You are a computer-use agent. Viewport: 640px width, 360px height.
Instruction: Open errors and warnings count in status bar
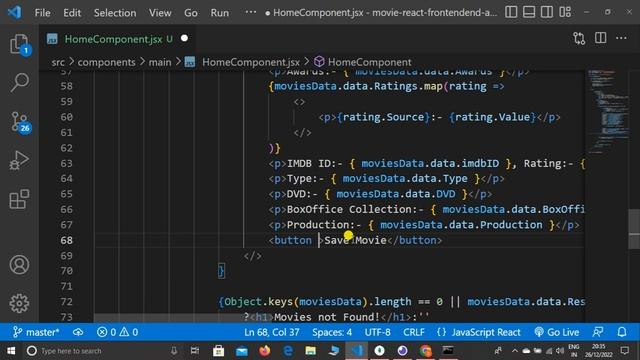pos(118,332)
